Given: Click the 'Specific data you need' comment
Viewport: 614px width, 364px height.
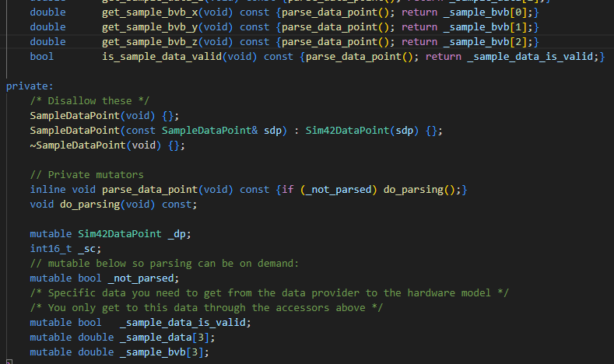Looking at the screenshot, I should pyautogui.click(x=269, y=293).
